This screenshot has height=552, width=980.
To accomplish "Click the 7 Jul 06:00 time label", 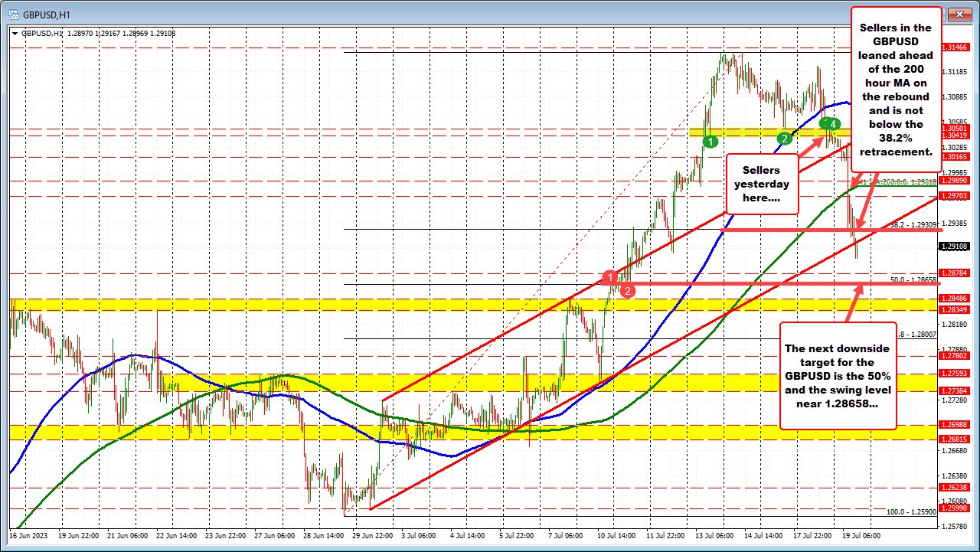I will (x=567, y=536).
